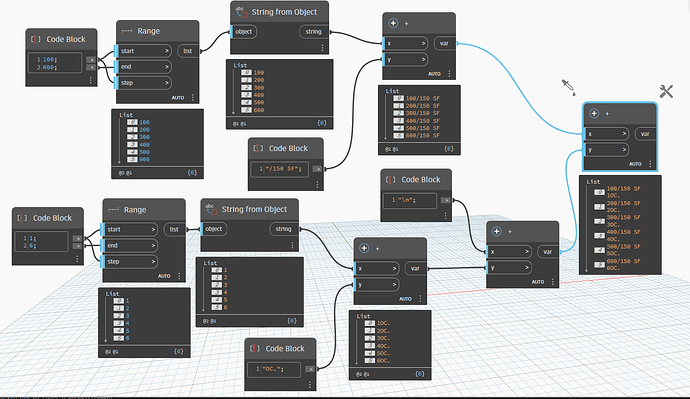Screen dimensions: 690x399
Task: Open the three-dot menu of the "\n" Code Block
Action: [445, 216]
